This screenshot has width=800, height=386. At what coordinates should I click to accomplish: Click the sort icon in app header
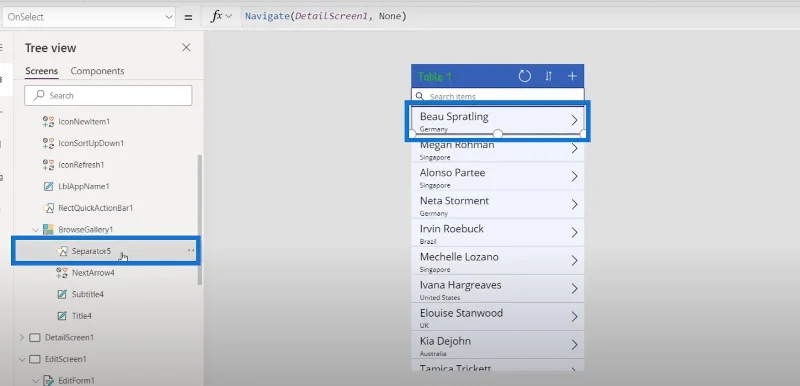coord(548,76)
